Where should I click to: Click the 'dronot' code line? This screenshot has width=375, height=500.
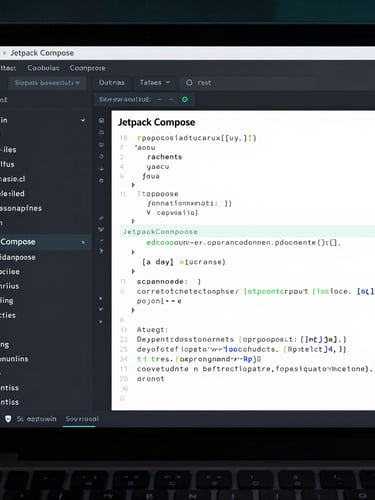tap(151, 379)
